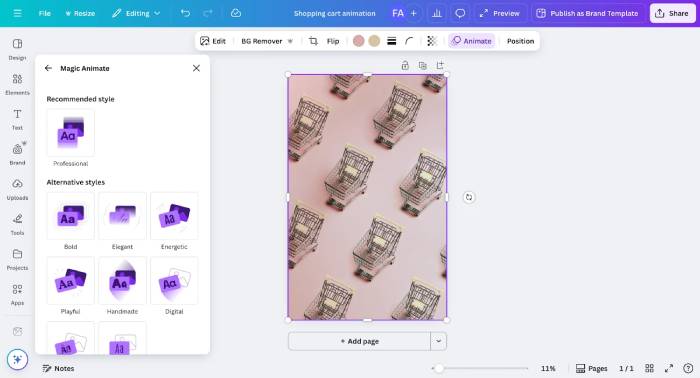Open the corner rounding icon
This screenshot has height=378, width=700.
coord(408,41)
